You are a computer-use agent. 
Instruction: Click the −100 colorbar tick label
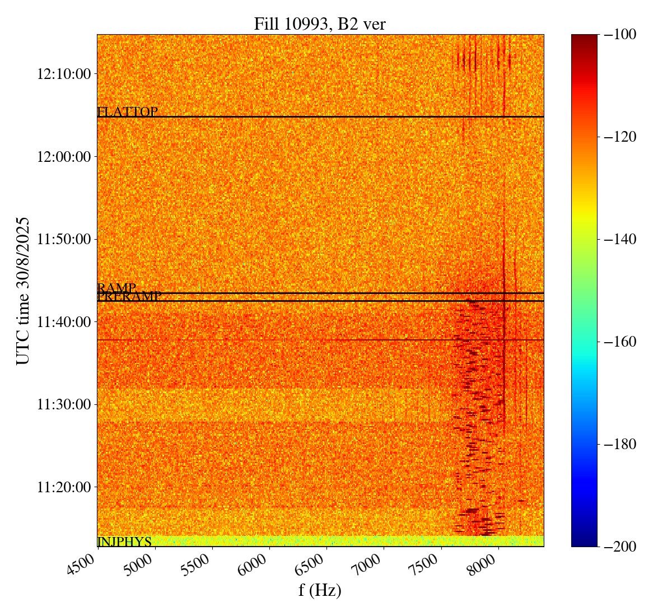(619, 35)
